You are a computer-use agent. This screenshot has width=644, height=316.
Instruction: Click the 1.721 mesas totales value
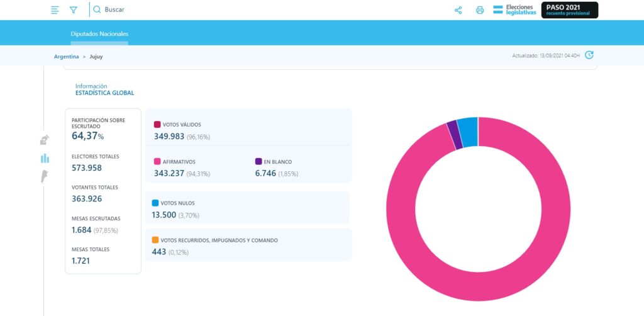click(81, 261)
